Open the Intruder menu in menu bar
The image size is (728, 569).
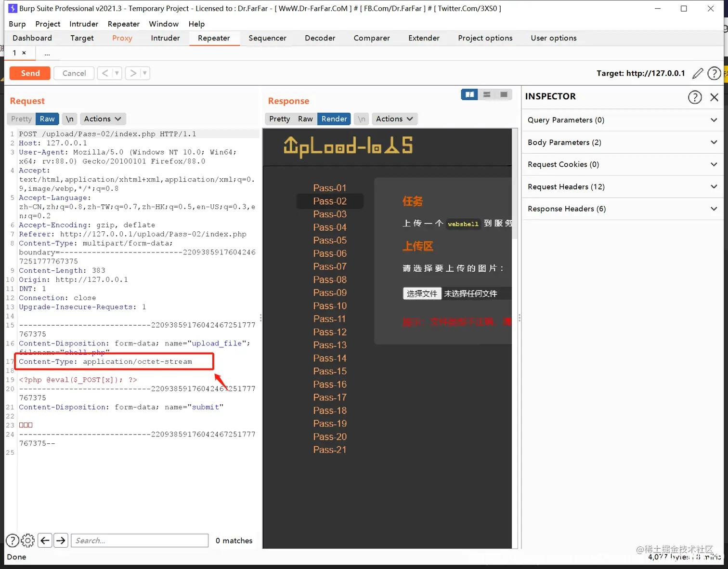pyautogui.click(x=84, y=24)
